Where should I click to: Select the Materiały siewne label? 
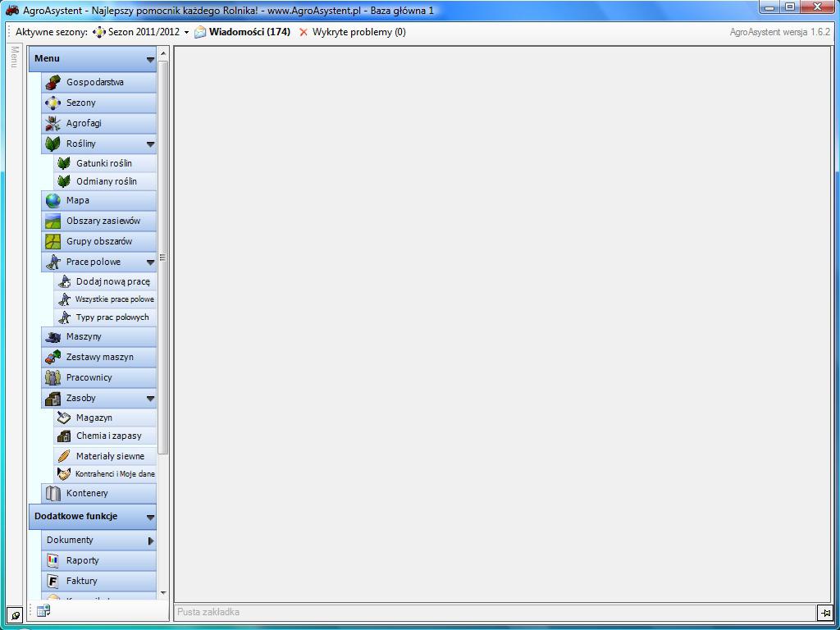[x=110, y=456]
